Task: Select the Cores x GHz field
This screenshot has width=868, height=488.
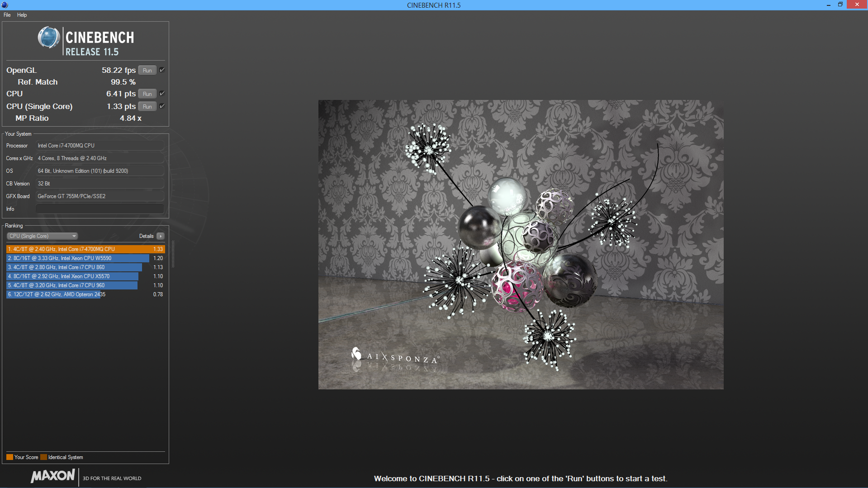Action: 100,158
